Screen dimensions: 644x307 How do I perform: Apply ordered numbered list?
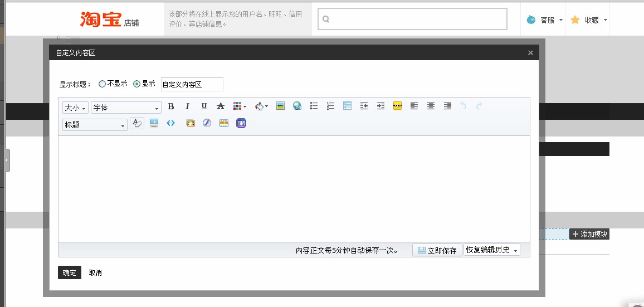(x=330, y=106)
